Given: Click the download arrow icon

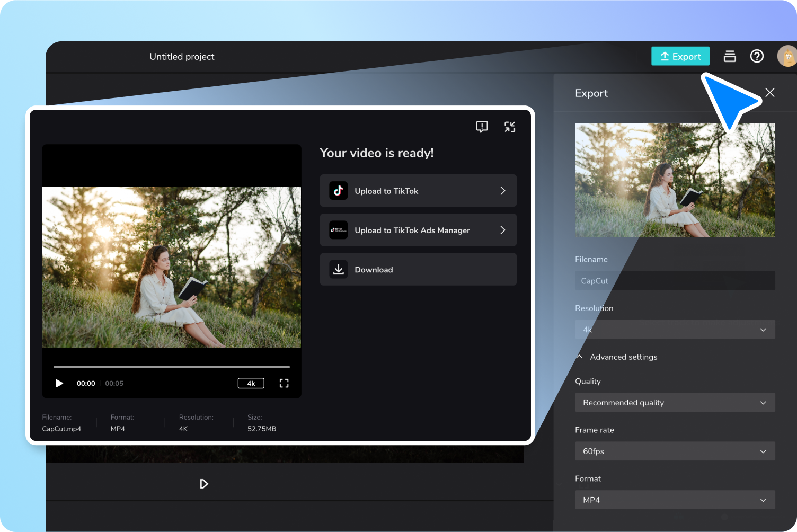Looking at the screenshot, I should 339,269.
